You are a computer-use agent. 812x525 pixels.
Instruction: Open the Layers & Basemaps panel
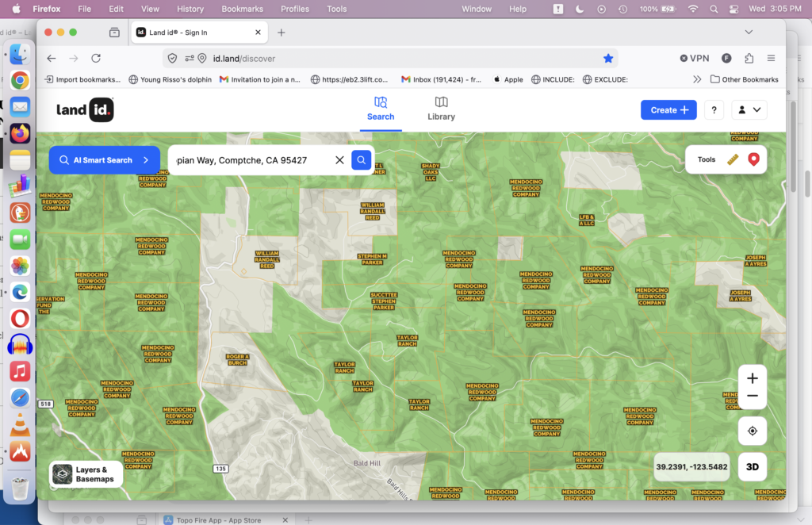pyautogui.click(x=86, y=474)
